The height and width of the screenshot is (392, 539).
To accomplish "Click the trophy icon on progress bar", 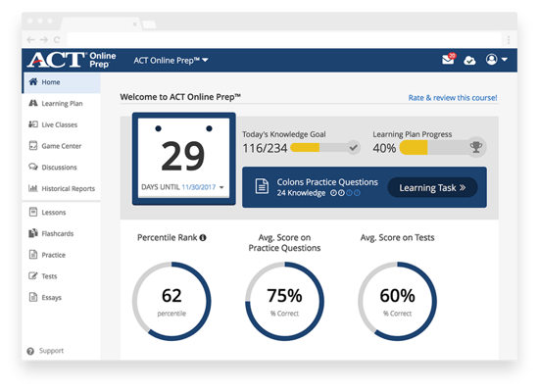I will (x=476, y=147).
